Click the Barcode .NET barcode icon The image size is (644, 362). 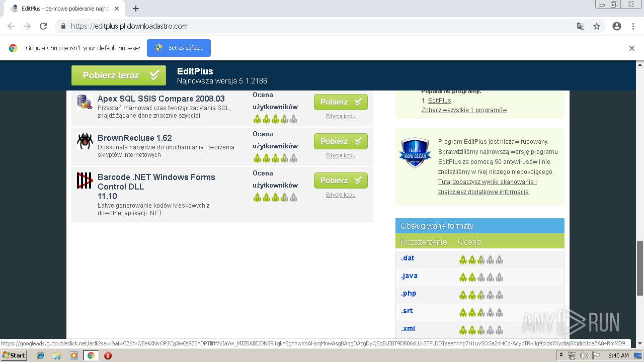pyautogui.click(x=85, y=180)
